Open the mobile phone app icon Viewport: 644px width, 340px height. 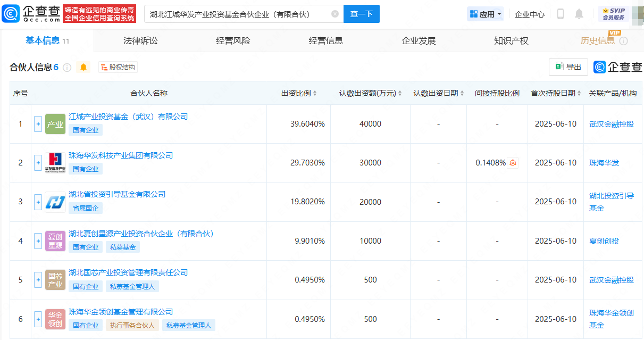coord(560,14)
